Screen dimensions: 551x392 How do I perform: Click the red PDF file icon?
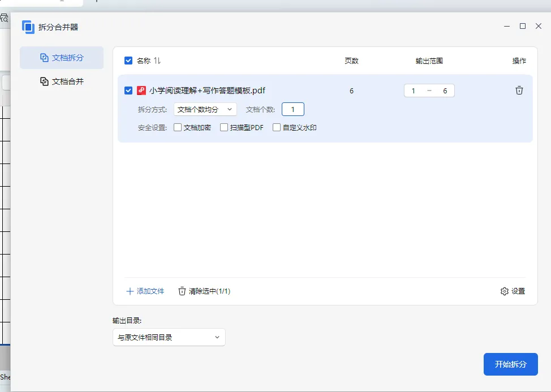[x=141, y=91]
